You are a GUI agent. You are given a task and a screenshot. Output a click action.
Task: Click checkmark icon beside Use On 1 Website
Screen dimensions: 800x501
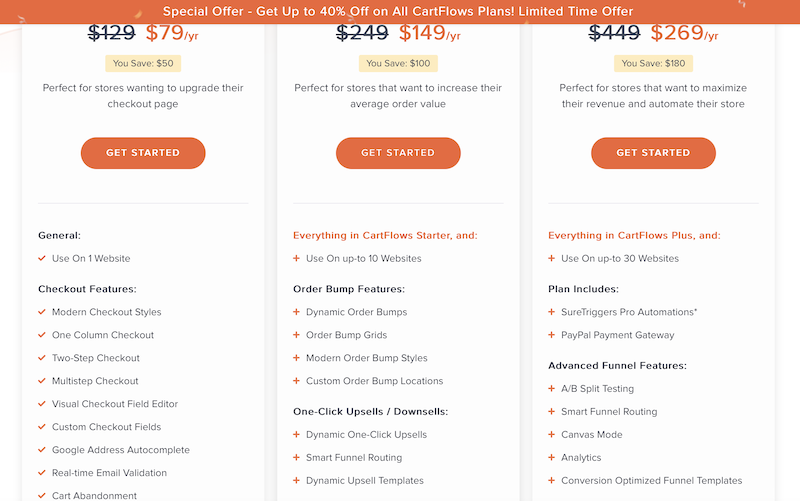[42, 258]
